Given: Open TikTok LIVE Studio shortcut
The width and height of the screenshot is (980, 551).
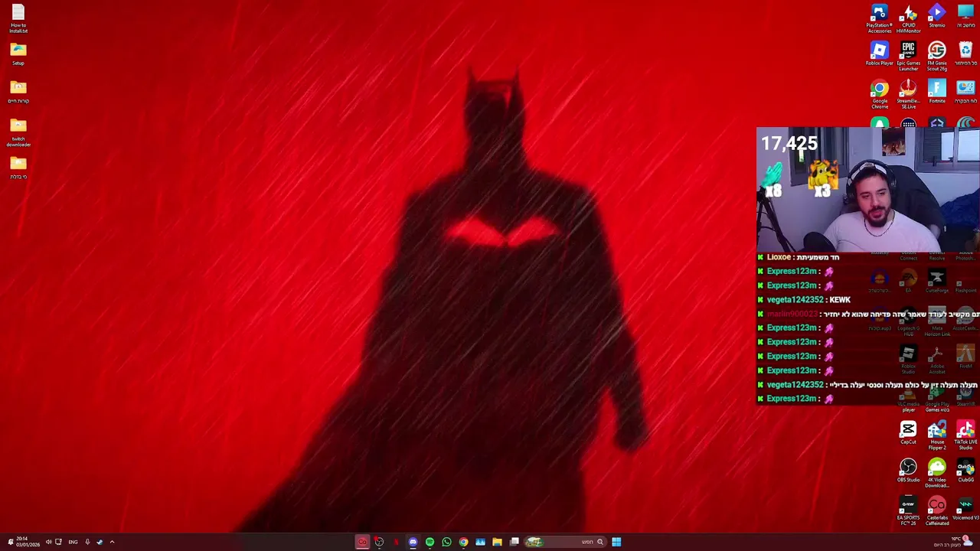Looking at the screenshot, I should [965, 435].
